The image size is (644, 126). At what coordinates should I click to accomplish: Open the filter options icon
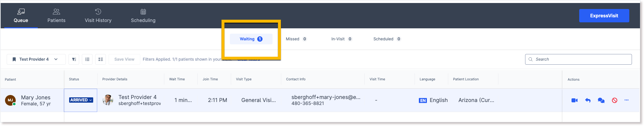click(x=74, y=59)
